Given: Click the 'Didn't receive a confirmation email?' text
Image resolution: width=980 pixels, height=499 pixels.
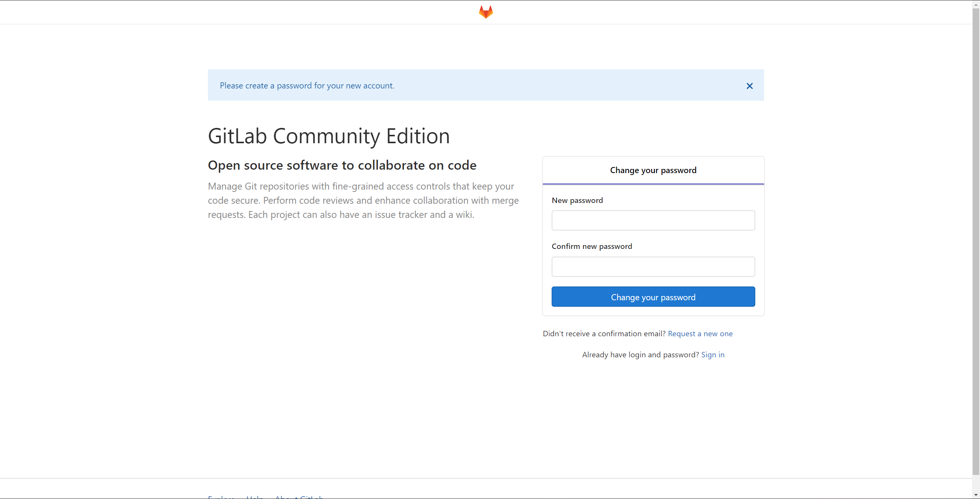Looking at the screenshot, I should pyautogui.click(x=604, y=334).
